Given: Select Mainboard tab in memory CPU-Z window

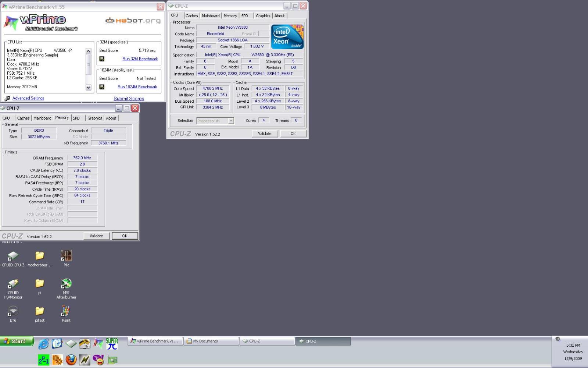Looking at the screenshot, I should pos(42,118).
